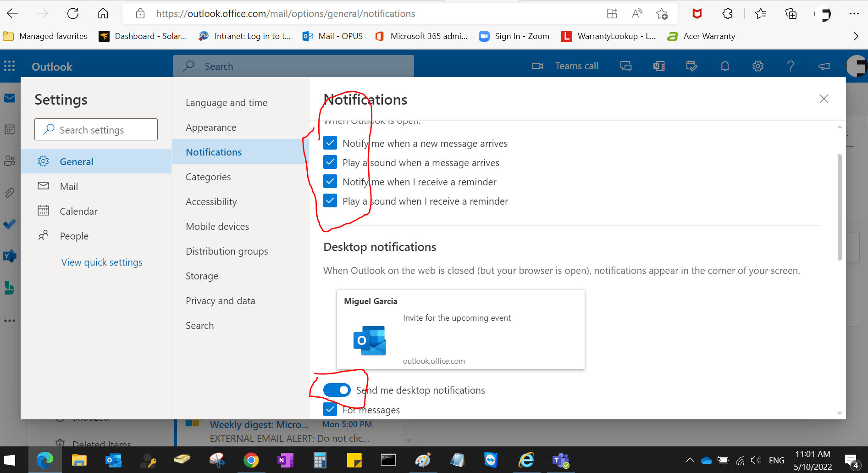Open Yammer in the left app rail
The height and width of the screenshot is (473, 868).
[10, 256]
